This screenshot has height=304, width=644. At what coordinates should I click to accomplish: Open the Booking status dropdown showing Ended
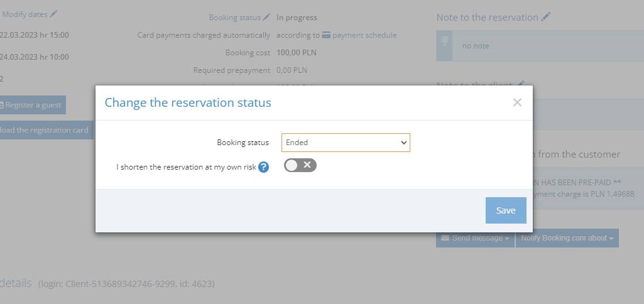point(346,143)
